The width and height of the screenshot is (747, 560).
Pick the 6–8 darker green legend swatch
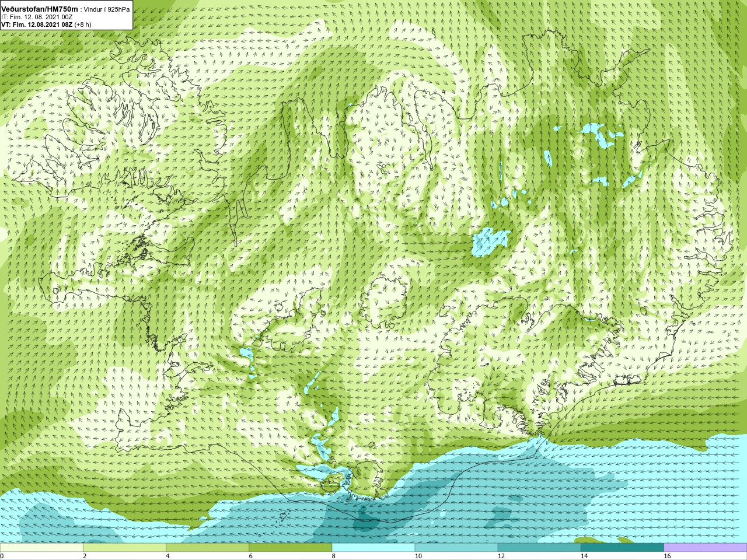(290, 547)
